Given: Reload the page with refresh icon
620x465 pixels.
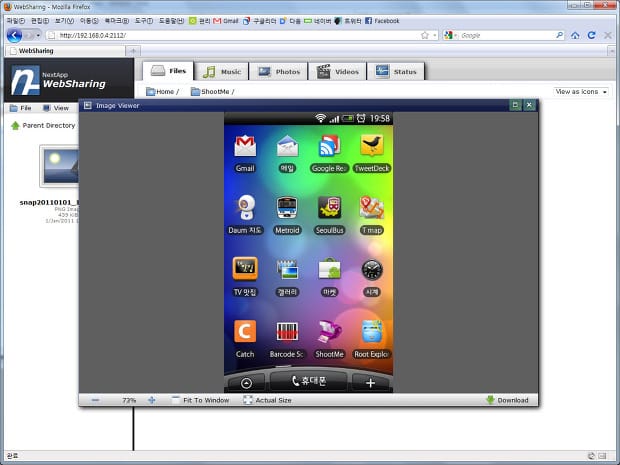Looking at the screenshot, I should tap(592, 36).
